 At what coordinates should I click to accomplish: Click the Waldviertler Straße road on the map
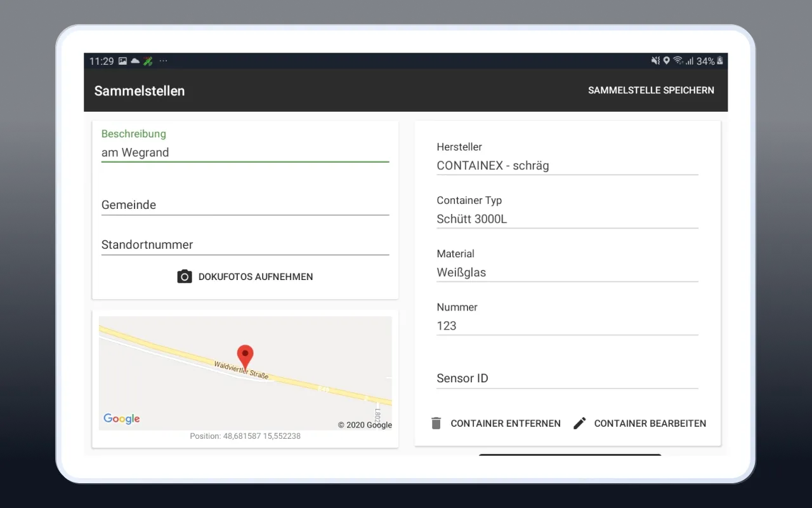click(x=241, y=370)
